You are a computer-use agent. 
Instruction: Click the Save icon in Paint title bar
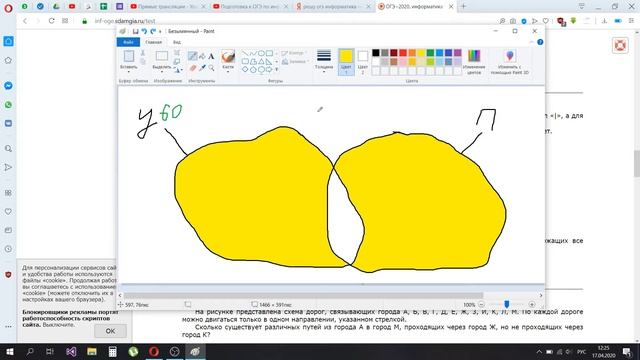(135, 31)
